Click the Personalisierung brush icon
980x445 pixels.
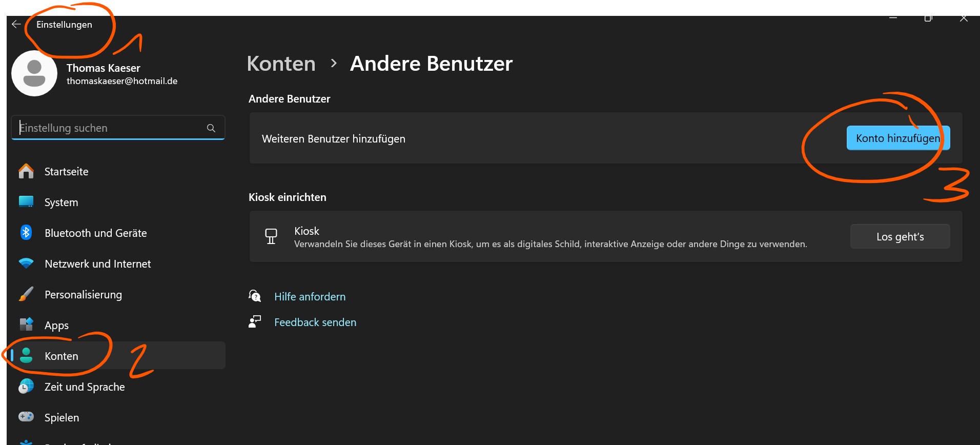tap(26, 294)
